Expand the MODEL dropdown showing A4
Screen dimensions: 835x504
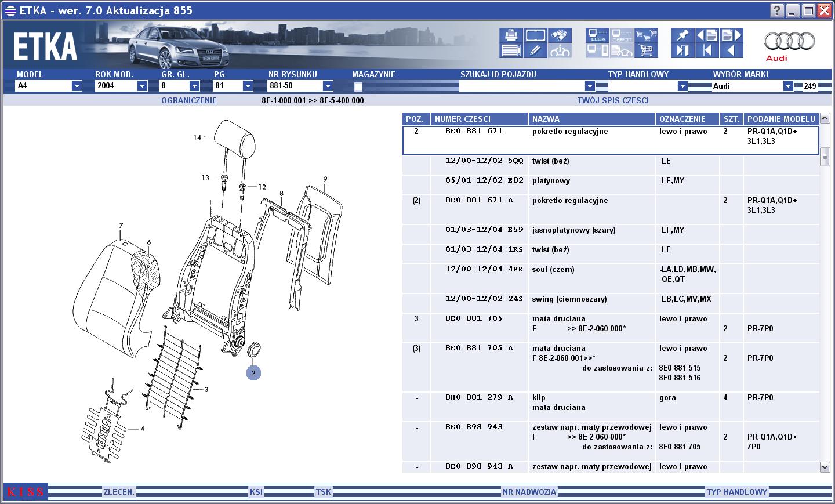click(x=77, y=86)
